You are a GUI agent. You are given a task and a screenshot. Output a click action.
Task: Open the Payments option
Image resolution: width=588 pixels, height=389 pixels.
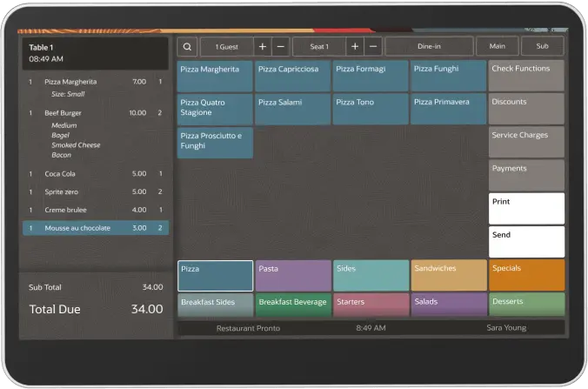coord(525,175)
